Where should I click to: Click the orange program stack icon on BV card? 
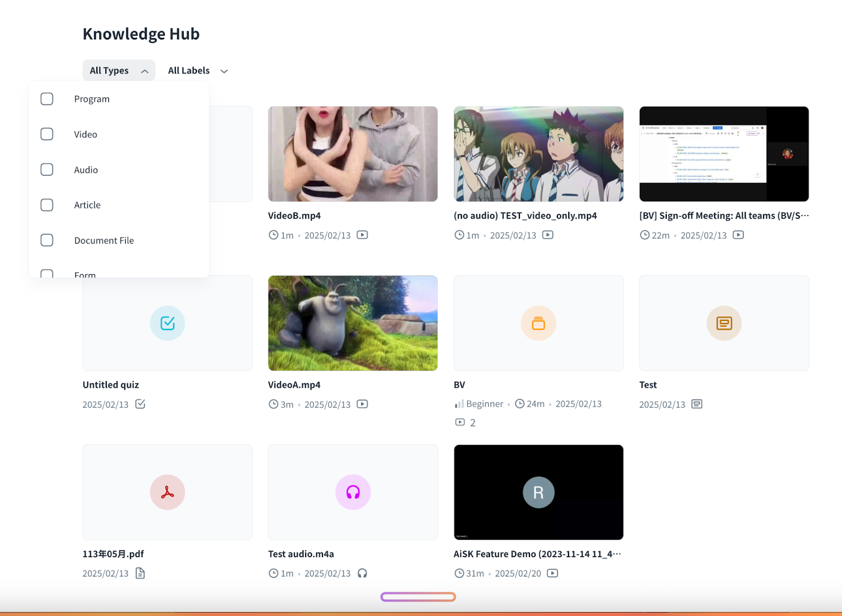[538, 323]
